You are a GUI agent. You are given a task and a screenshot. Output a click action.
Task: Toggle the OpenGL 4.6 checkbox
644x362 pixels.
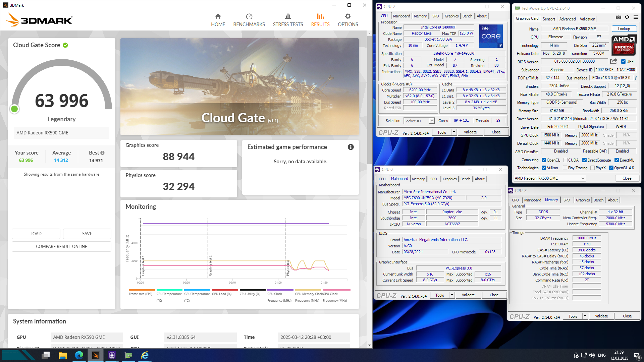pyautogui.click(x=611, y=168)
